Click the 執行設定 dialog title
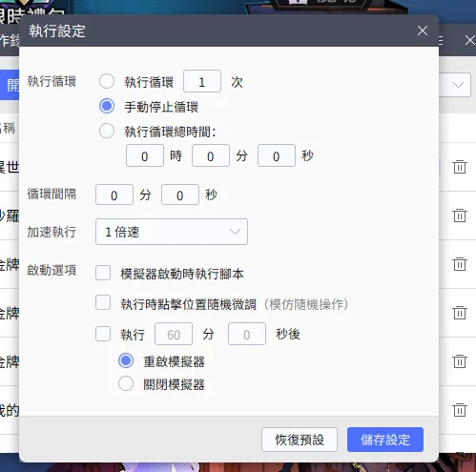476x472 pixels. (x=57, y=31)
